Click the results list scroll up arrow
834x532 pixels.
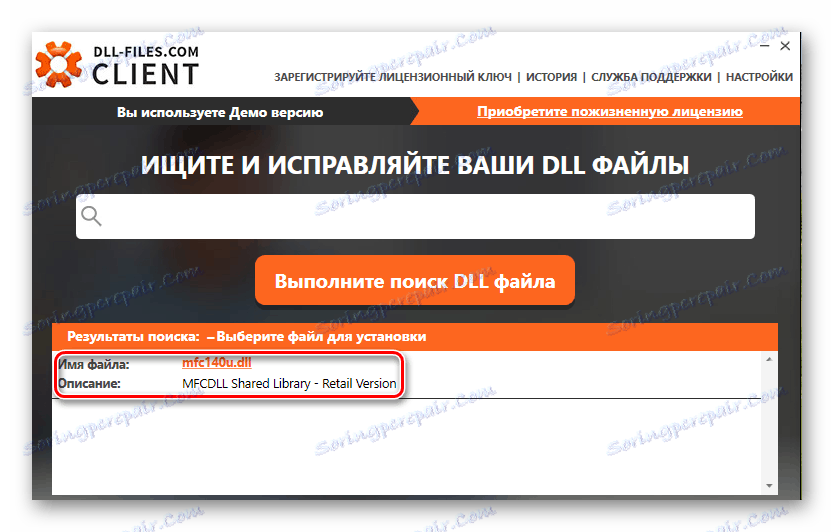[x=769, y=360]
